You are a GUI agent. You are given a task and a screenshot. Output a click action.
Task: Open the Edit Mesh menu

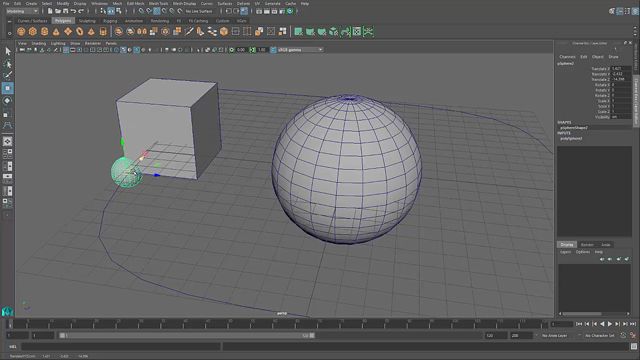tap(136, 3)
